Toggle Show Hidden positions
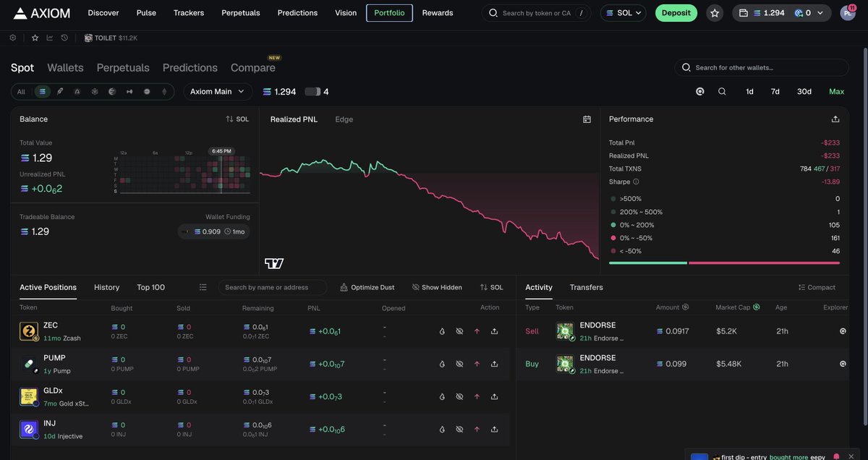 (x=437, y=287)
